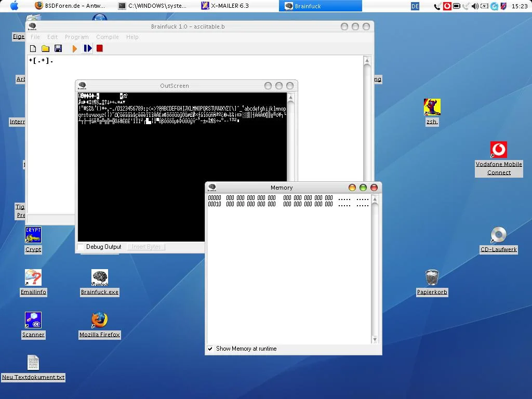532x399 pixels.
Task: Save the program with floppy disk icon
Action: tap(58, 48)
